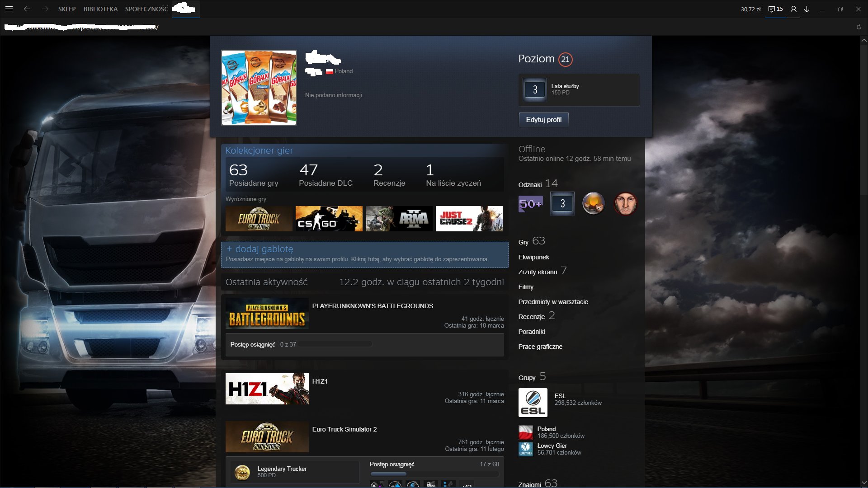Open the Lata służby badge icon
The width and height of the screenshot is (868, 488).
pos(535,89)
